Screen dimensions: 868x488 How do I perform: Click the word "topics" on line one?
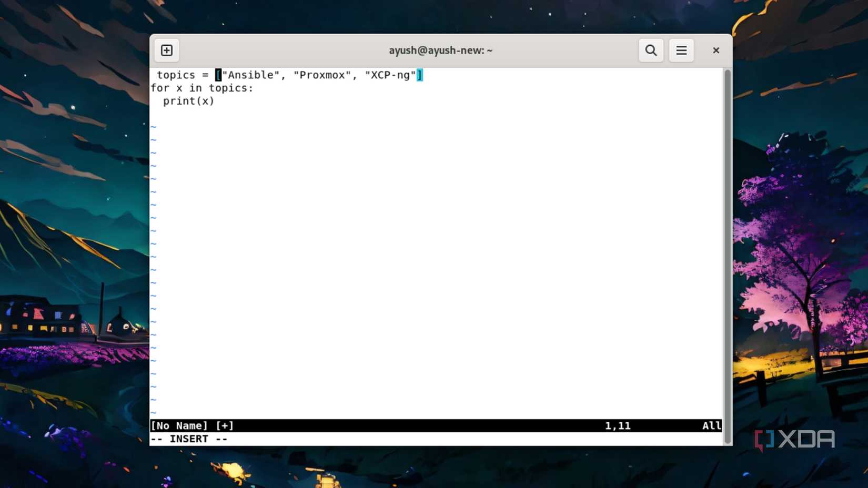pos(176,75)
